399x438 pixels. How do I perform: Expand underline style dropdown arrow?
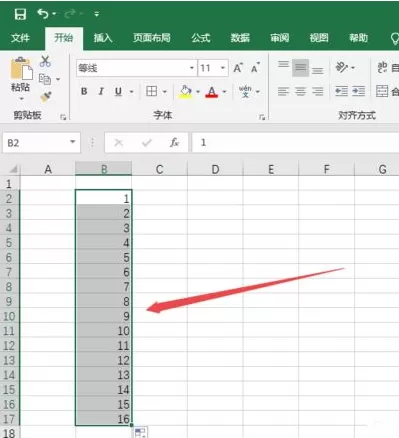[131, 92]
